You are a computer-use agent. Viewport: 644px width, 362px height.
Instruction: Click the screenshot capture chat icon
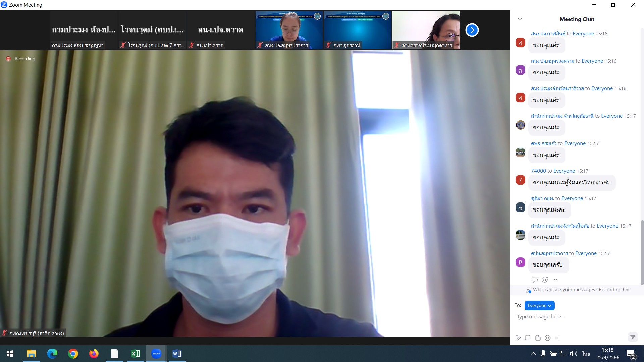click(x=528, y=338)
